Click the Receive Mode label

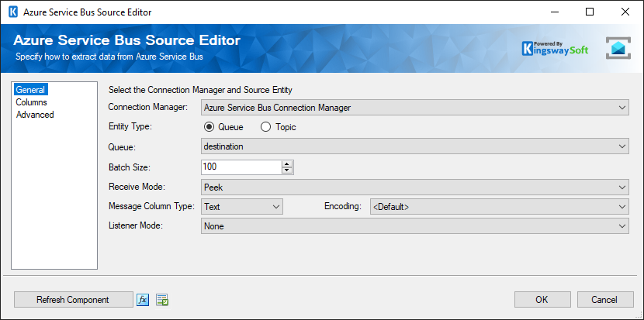point(137,187)
